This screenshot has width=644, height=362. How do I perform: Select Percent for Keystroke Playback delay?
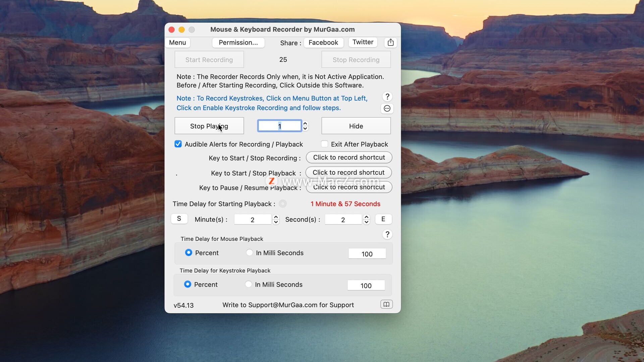[187, 284]
